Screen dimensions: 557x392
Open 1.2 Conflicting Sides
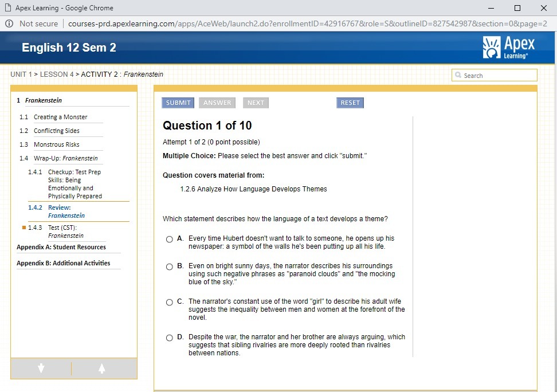(57, 131)
